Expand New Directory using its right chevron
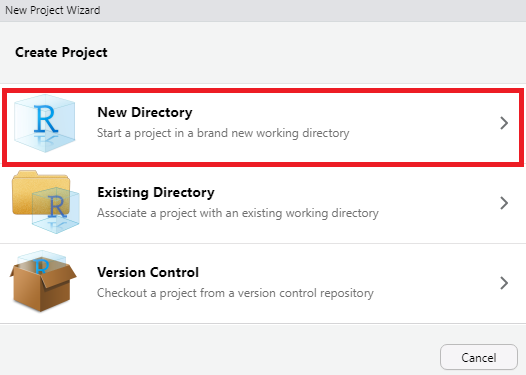526x375 pixels. point(504,123)
